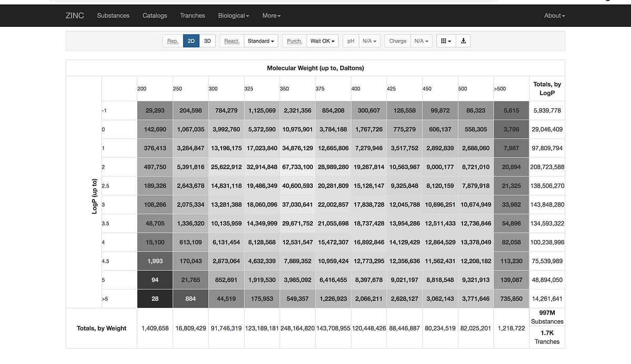The height and width of the screenshot is (364, 631).
Task: Select the Tranches menu item
Action: [192, 15]
